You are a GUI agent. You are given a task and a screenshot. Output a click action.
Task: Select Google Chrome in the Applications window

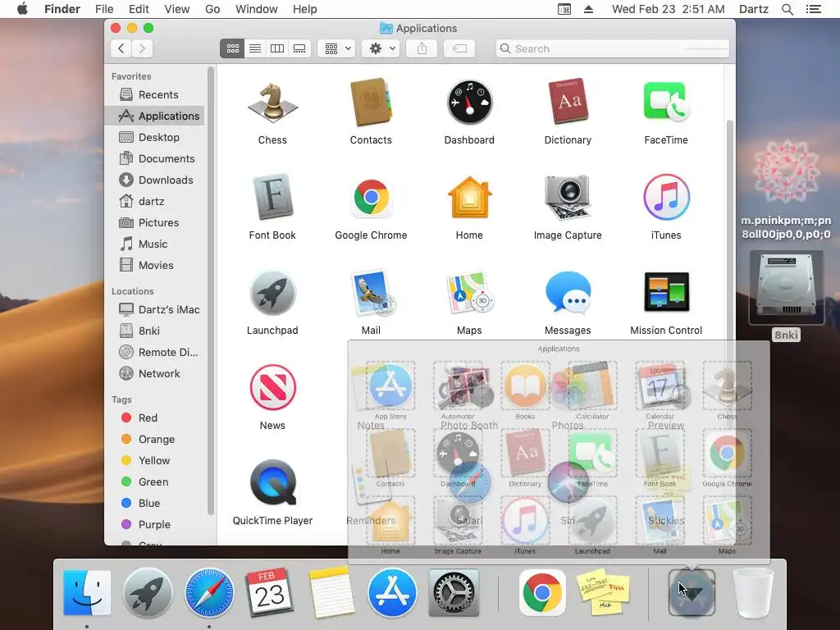(x=371, y=198)
